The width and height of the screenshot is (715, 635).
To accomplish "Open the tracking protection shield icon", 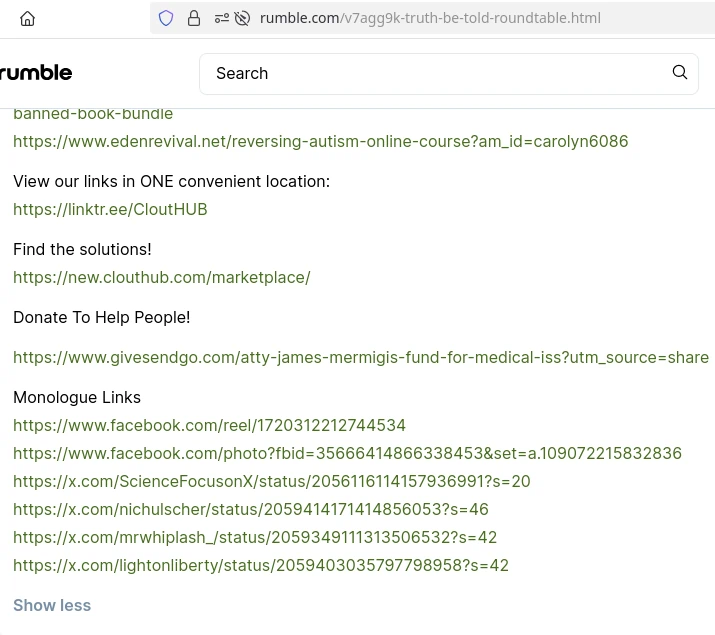I will 166,18.
